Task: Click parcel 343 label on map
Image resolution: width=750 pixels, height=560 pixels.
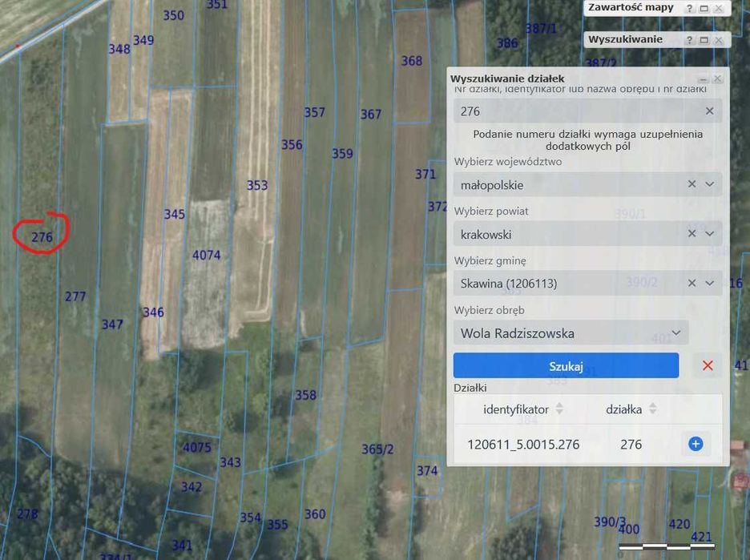Action: pyautogui.click(x=230, y=462)
